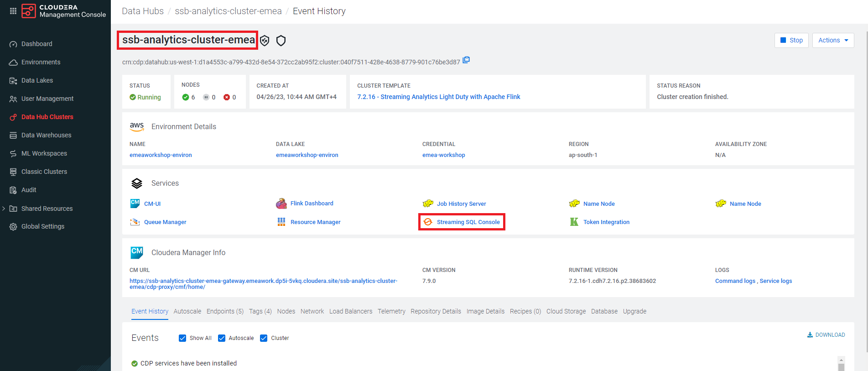Open the Recipes (0) tab
The width and height of the screenshot is (868, 371).
coord(525,311)
